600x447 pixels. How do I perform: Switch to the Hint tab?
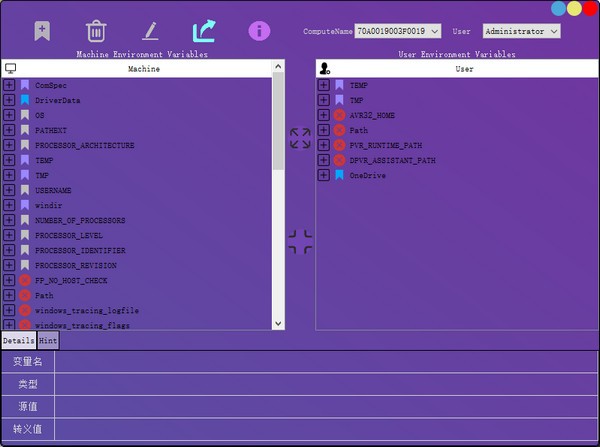48,341
